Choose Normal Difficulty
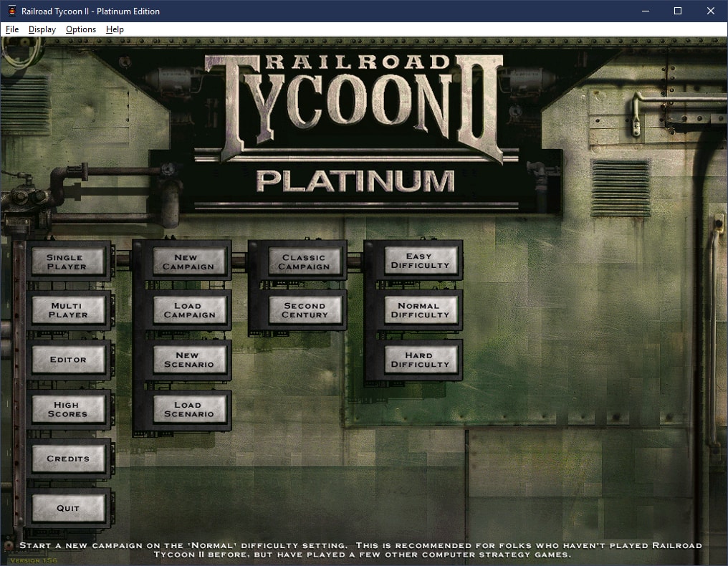Screen dimensions: 728x566 420,310
